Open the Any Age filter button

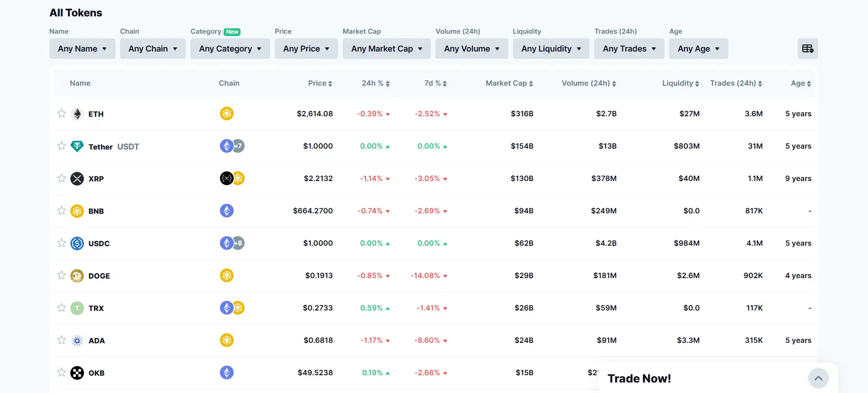(x=698, y=49)
